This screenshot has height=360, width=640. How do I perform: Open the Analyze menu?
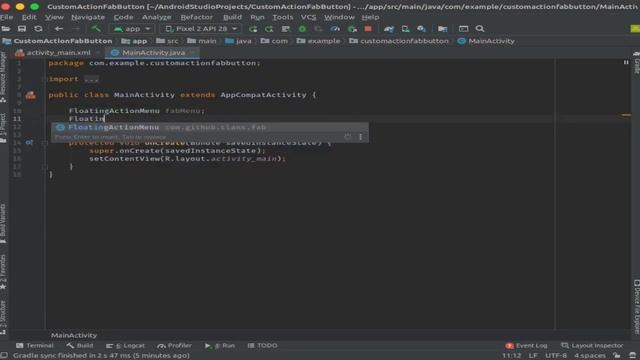[157, 17]
